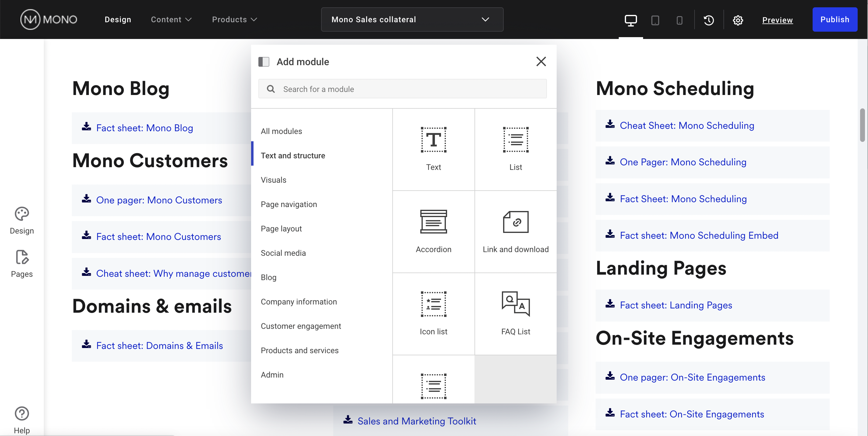Open version history clock icon

pyautogui.click(x=709, y=20)
